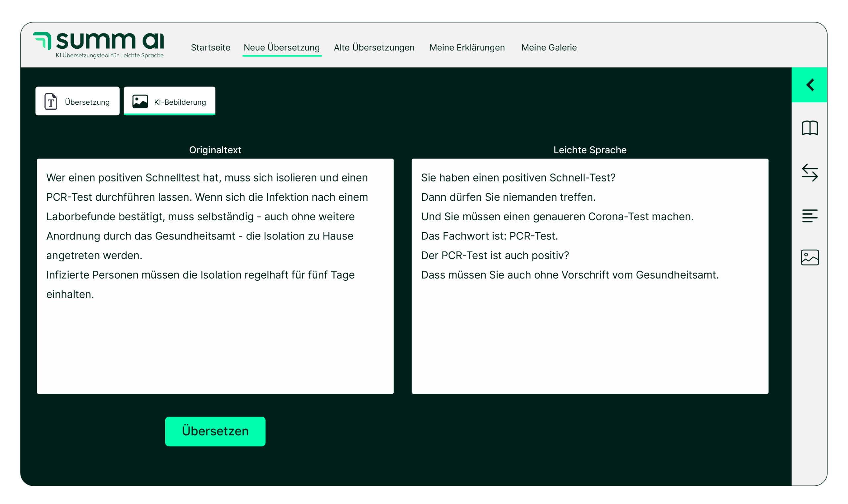This screenshot has width=848, height=504.
Task: Click into the Originaltext input area
Action: click(x=215, y=340)
